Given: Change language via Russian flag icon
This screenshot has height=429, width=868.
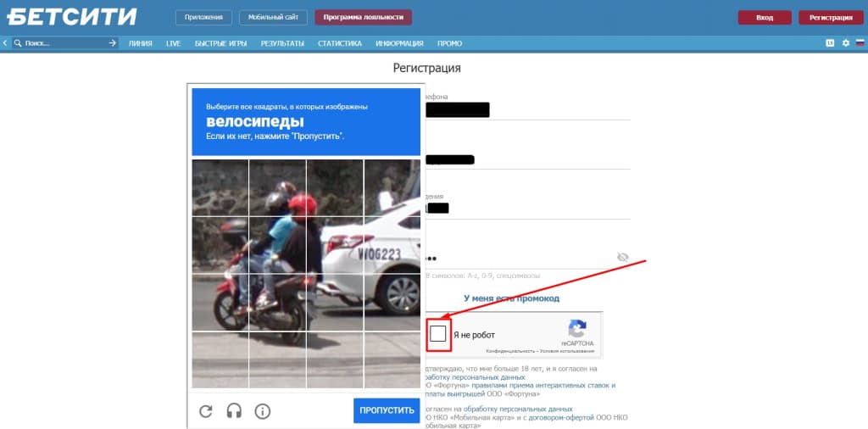Looking at the screenshot, I should (x=860, y=43).
